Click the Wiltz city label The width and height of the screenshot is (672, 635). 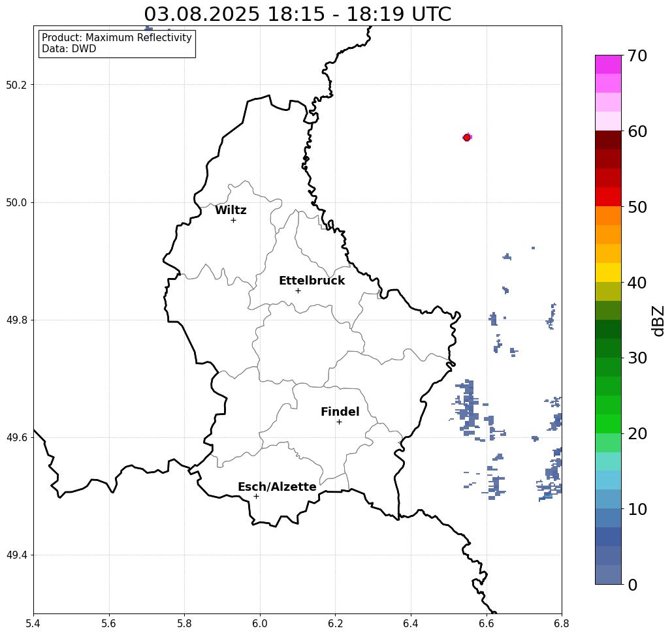(231, 210)
